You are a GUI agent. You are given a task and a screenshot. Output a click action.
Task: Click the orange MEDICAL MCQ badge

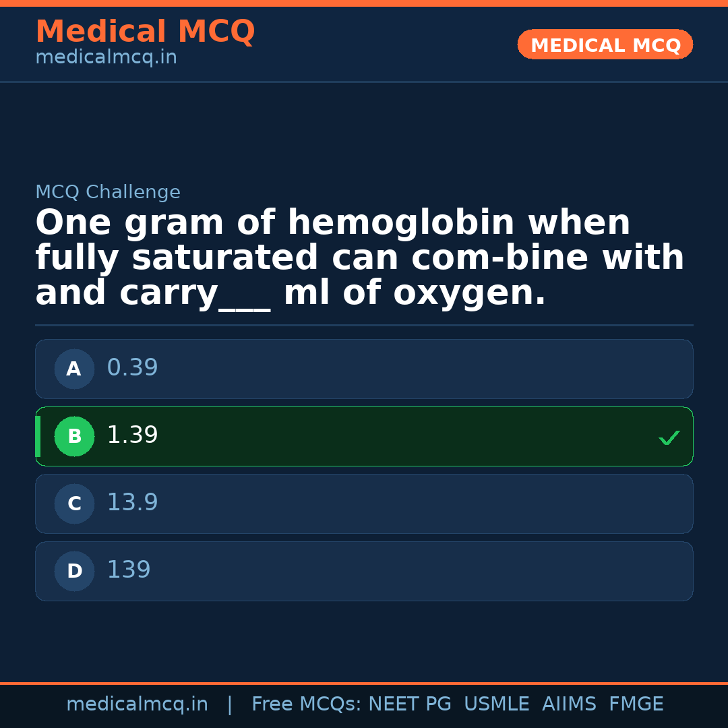pos(605,45)
